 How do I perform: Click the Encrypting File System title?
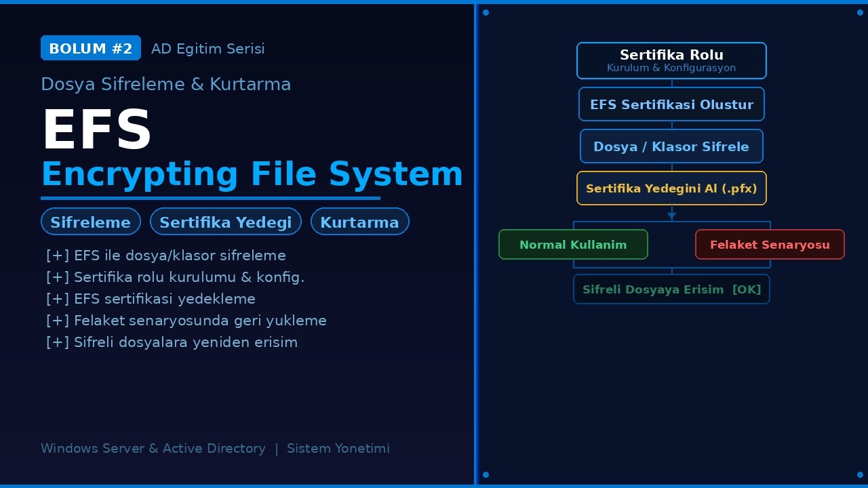click(252, 174)
